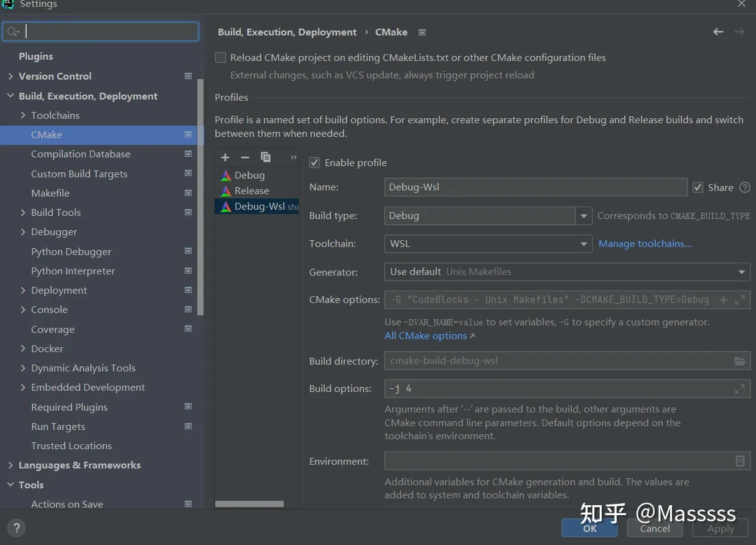This screenshot has height=545, width=756.
Task: Toggle the Enable profile checkbox
Action: coord(315,162)
